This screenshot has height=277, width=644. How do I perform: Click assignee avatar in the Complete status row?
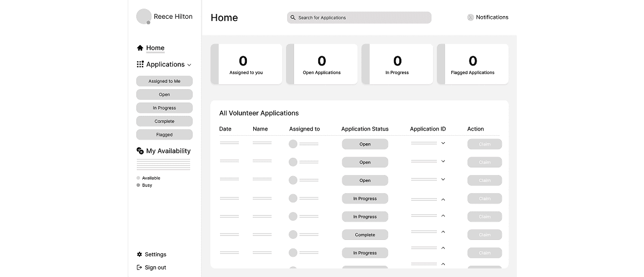pyautogui.click(x=293, y=235)
